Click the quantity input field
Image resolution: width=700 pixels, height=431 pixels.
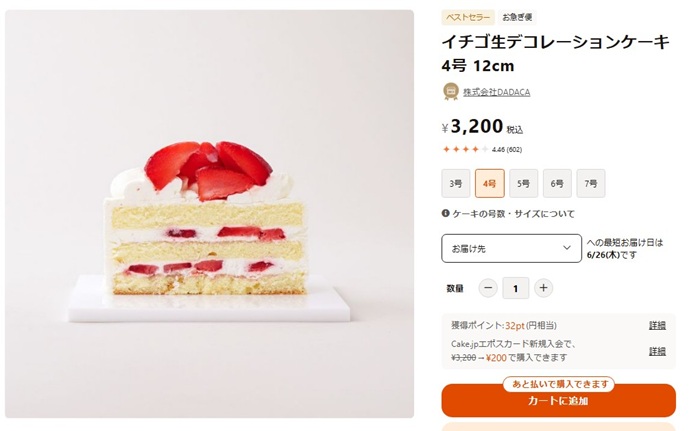click(516, 288)
